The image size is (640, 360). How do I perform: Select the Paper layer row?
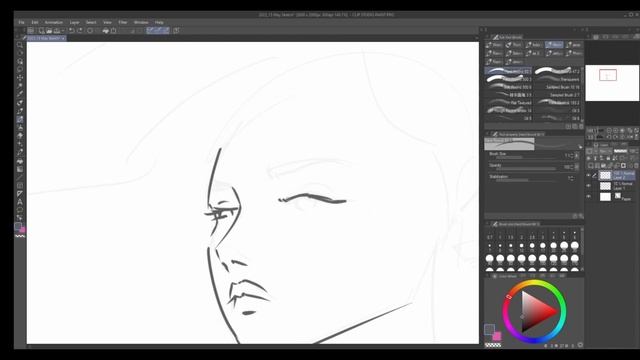(616, 196)
